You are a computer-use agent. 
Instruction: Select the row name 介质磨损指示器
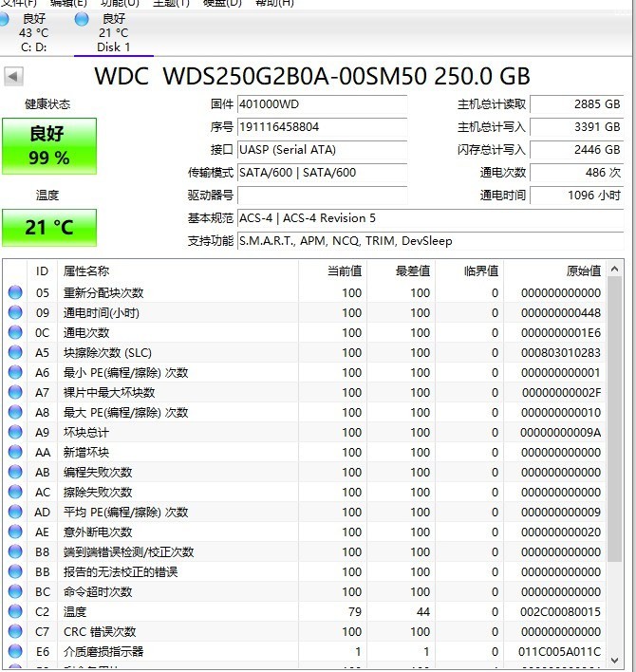103,651
